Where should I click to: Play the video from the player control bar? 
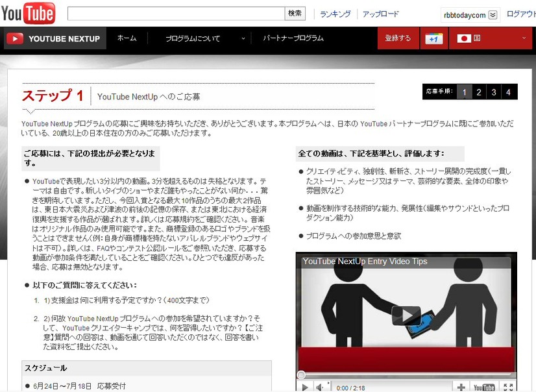(x=305, y=387)
